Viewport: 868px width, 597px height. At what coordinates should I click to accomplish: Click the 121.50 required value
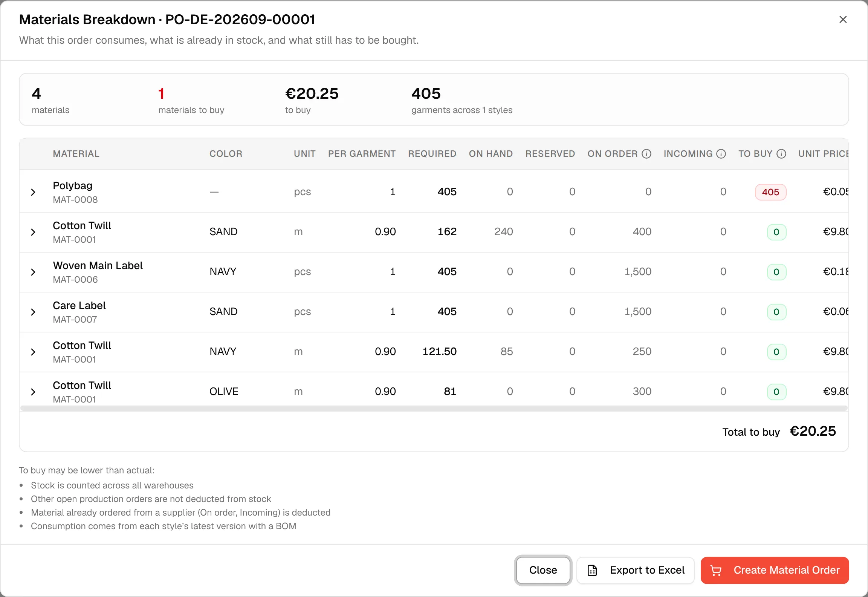439,352
